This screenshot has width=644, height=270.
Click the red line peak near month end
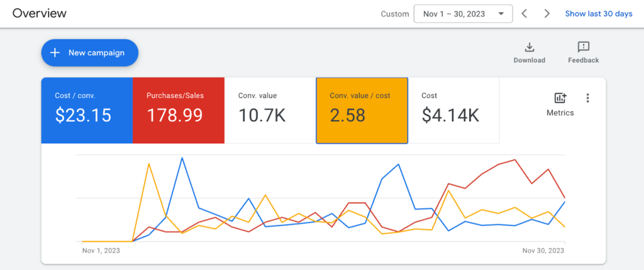pyautogui.click(x=515, y=159)
